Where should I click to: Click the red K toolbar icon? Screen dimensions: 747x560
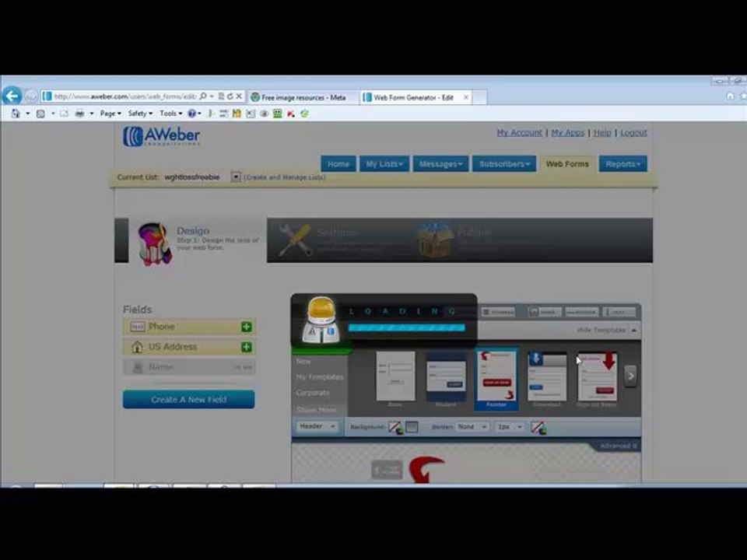pos(290,114)
